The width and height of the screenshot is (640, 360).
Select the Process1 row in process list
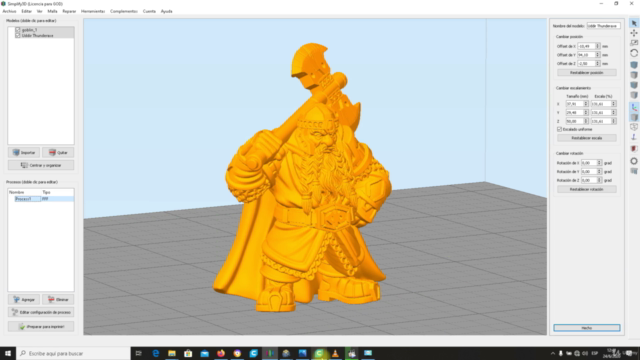[x=41, y=199]
